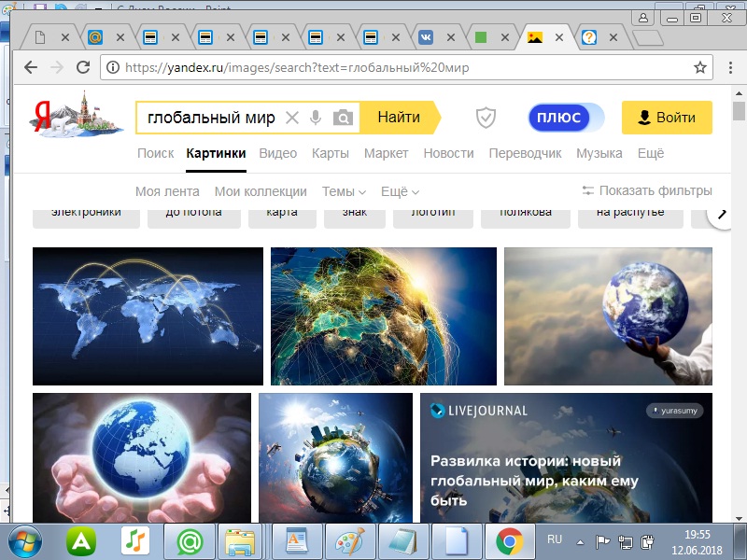Click in the search input field

212,118
